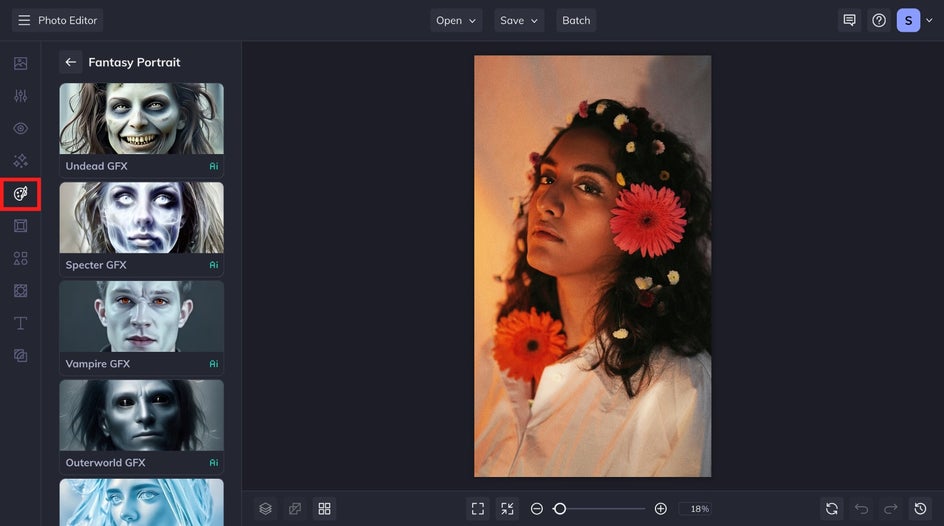
Task: Toggle fit to screen view
Action: 478,509
